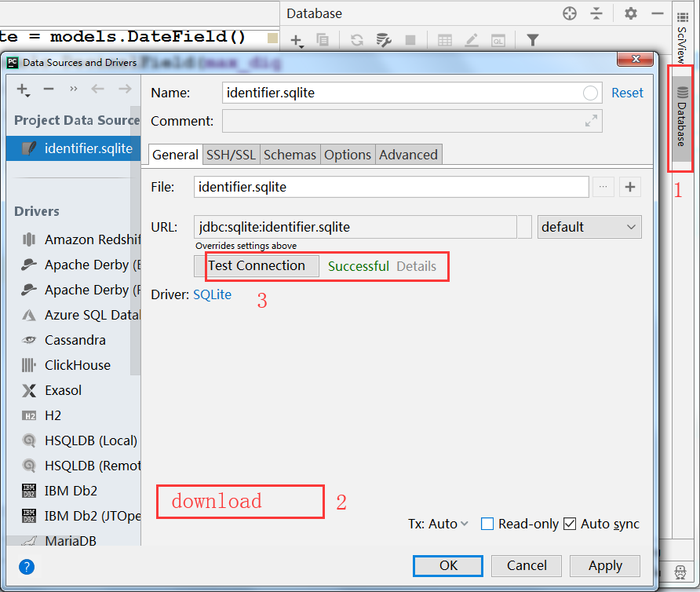Select the ClickHouse driver
This screenshot has height=592, width=700.
click(74, 365)
